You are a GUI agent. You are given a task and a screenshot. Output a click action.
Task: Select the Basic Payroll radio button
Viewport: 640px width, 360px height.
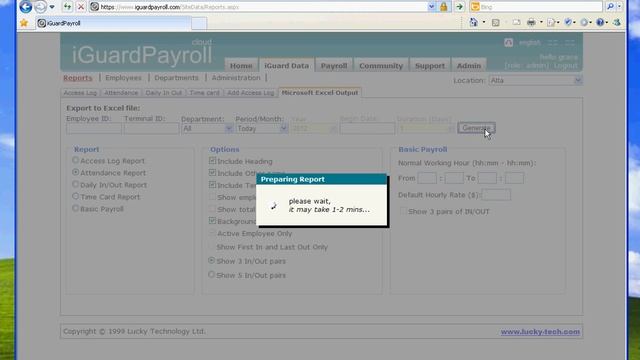tap(76, 208)
